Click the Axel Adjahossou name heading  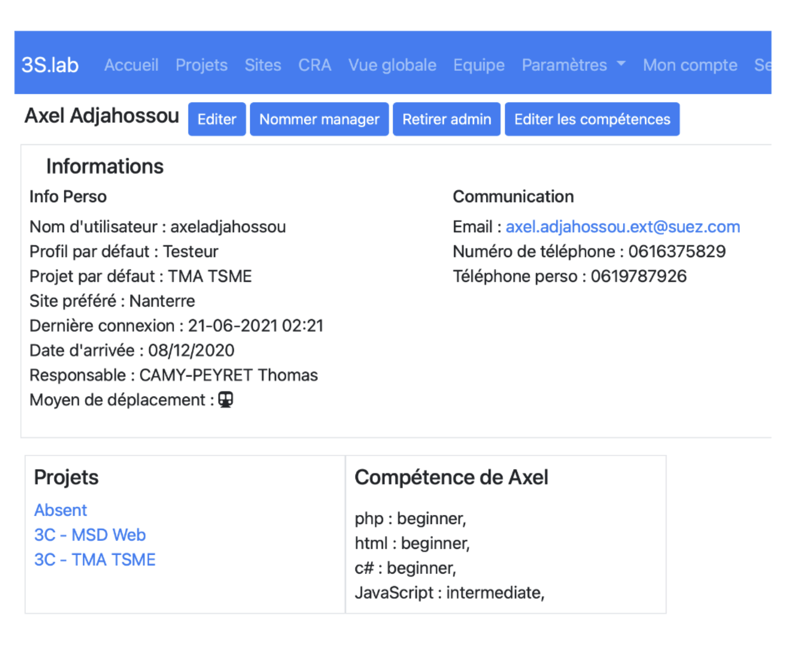click(102, 115)
